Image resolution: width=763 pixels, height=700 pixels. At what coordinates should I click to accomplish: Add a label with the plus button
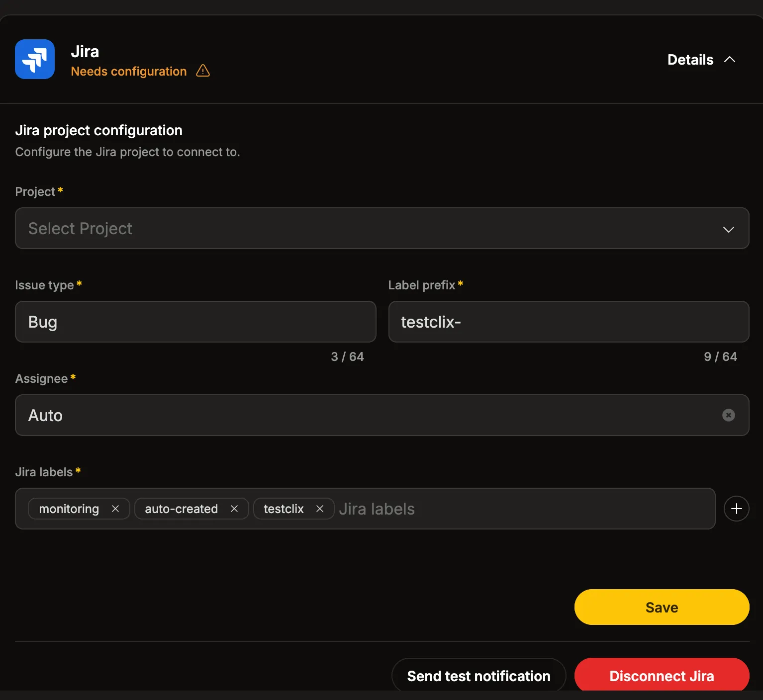[737, 509]
